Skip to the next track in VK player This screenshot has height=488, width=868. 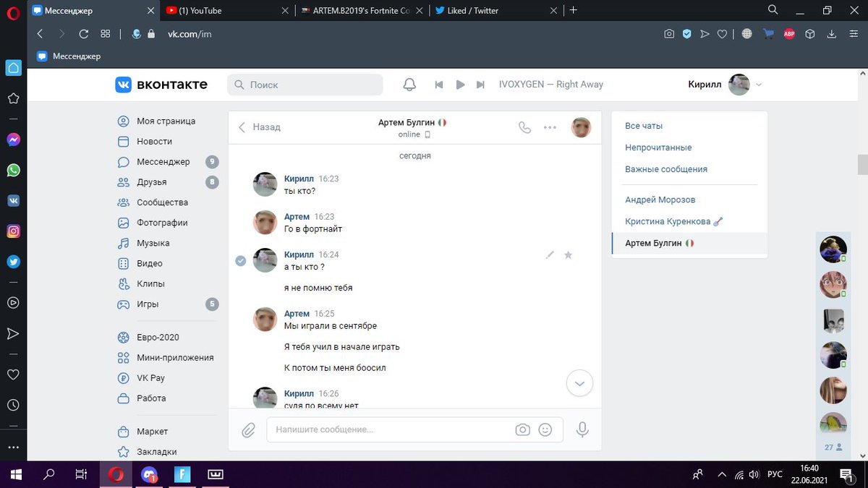480,85
